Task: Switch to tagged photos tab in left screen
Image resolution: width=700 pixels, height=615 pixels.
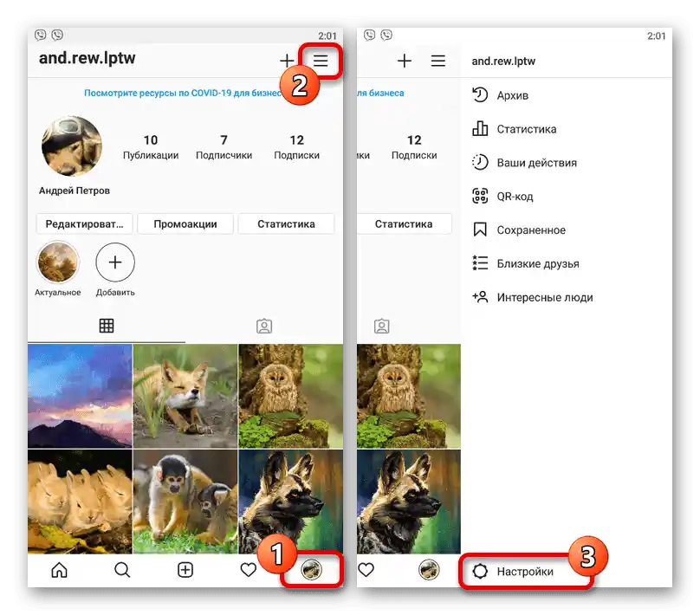Action: 264,326
